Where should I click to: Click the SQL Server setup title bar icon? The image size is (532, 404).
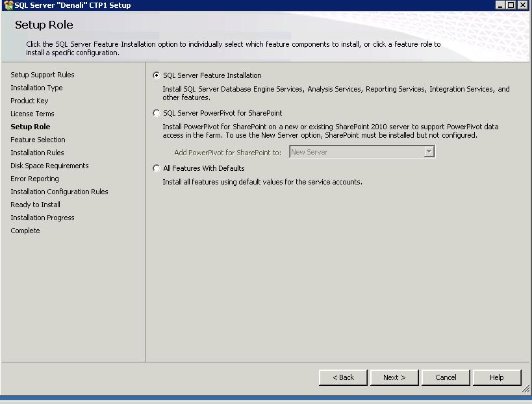point(8,5)
